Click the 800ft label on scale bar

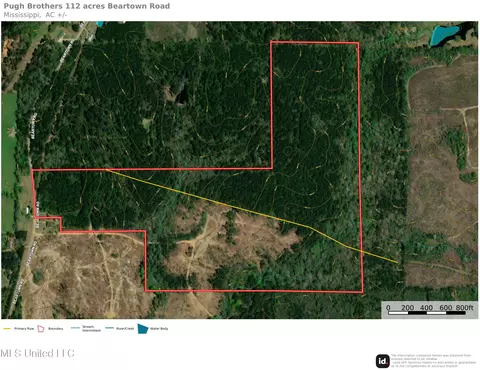click(464, 307)
